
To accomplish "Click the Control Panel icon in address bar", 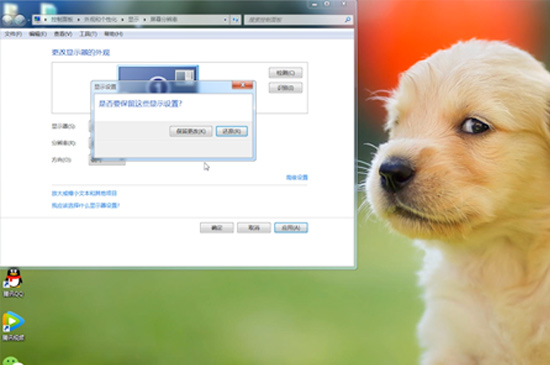I will (x=38, y=19).
